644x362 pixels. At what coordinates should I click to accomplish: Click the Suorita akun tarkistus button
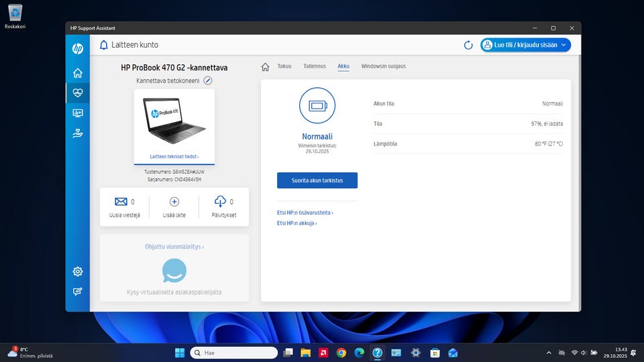(317, 180)
